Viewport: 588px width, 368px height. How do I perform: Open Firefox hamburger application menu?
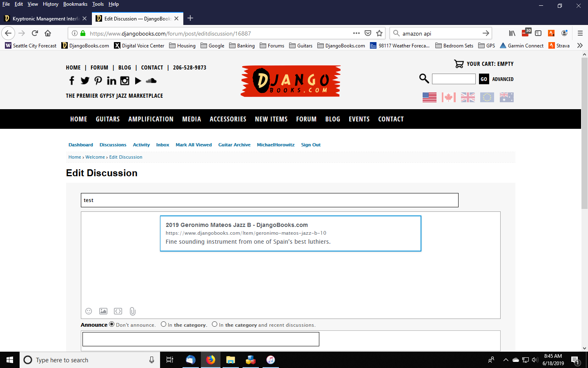tap(580, 33)
